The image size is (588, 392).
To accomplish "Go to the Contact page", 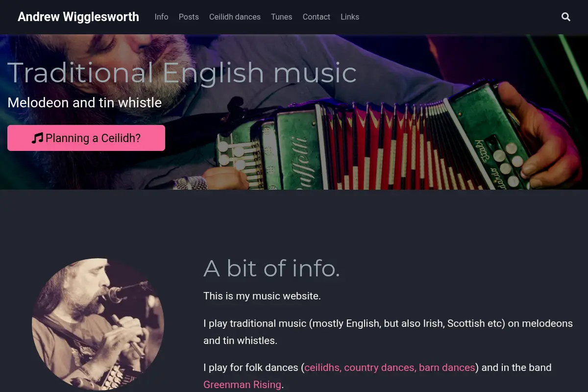I will (317, 17).
